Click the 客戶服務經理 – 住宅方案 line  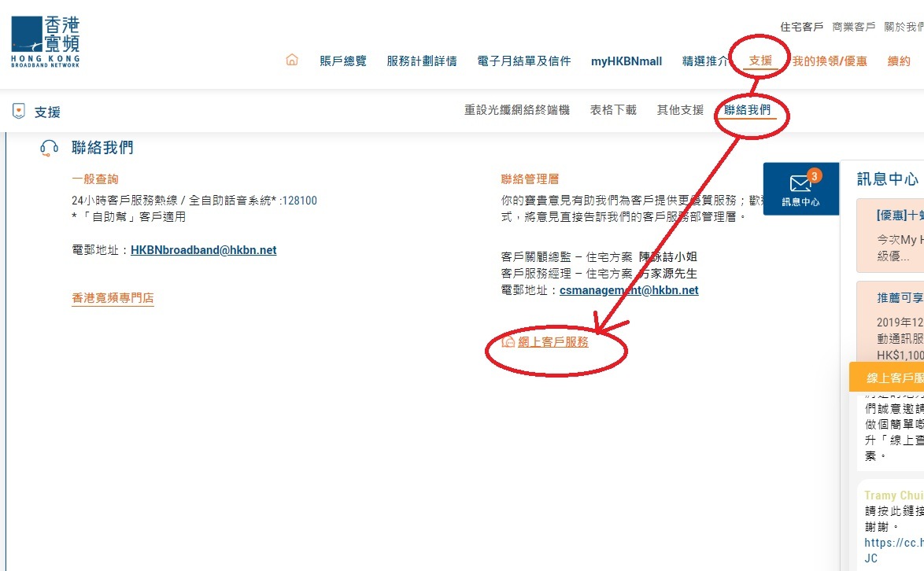coord(599,274)
